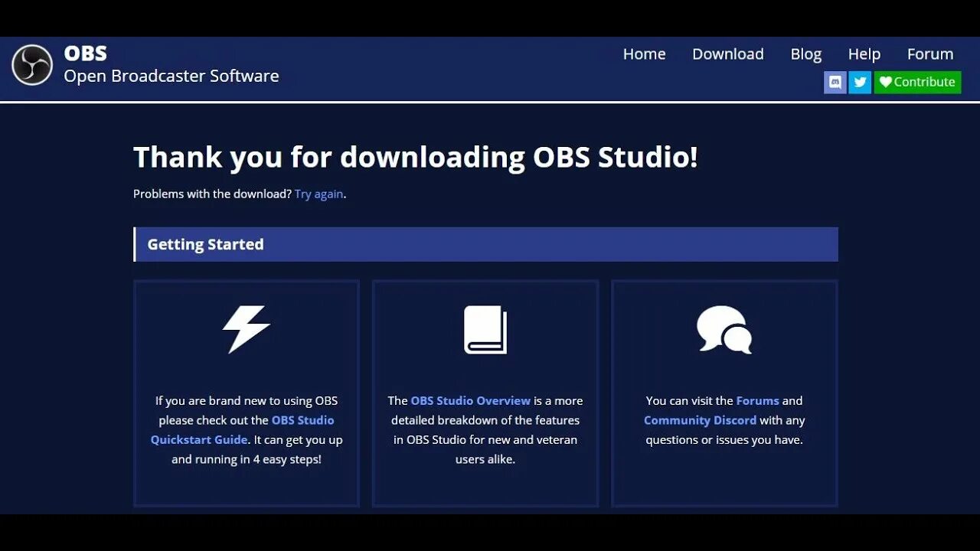Click the Try again download link
Screen dimensions: 980x551
(318, 194)
